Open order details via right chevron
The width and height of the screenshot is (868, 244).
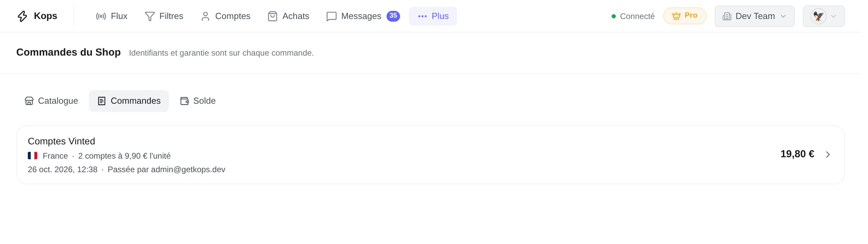828,155
